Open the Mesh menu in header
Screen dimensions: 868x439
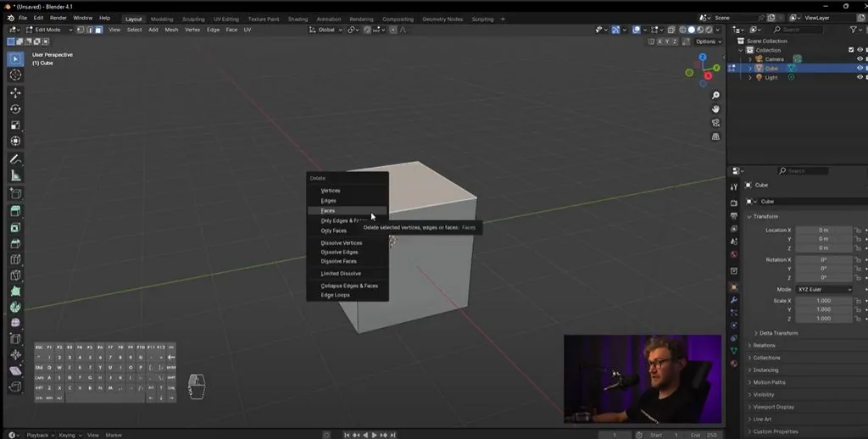click(171, 30)
